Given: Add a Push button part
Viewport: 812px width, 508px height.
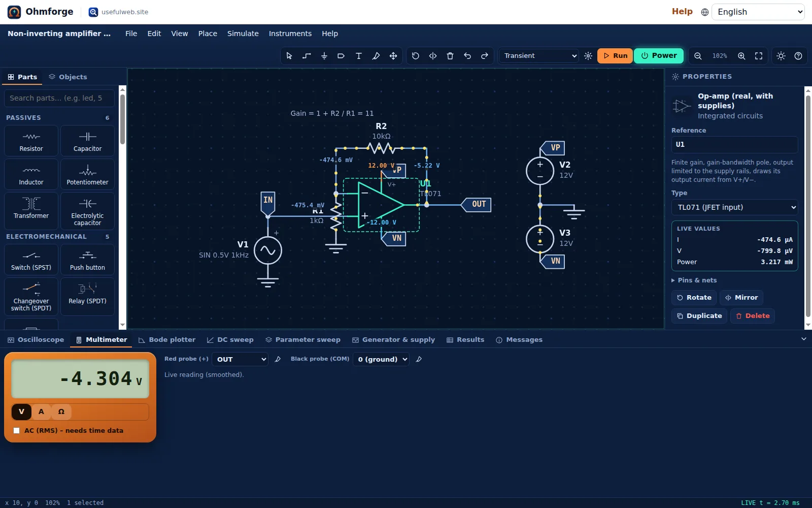Looking at the screenshot, I should tap(87, 260).
